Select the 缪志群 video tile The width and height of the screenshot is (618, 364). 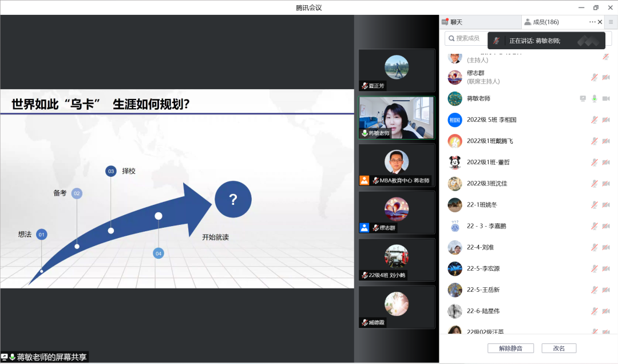coord(397,212)
